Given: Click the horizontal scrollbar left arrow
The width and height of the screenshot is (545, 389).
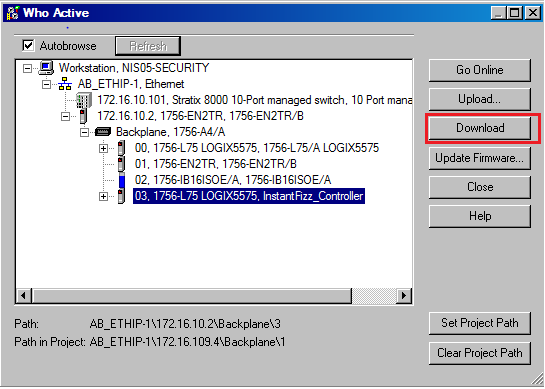Looking at the screenshot, I should pyautogui.click(x=23, y=296).
